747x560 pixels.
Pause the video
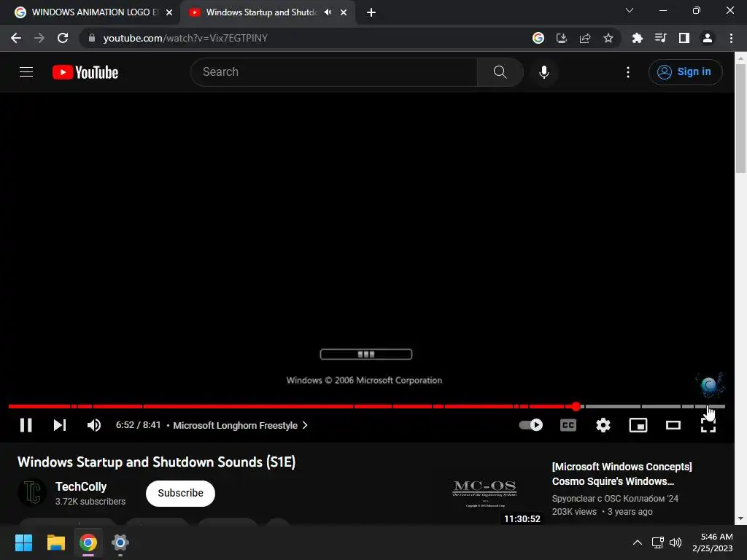tap(26, 425)
